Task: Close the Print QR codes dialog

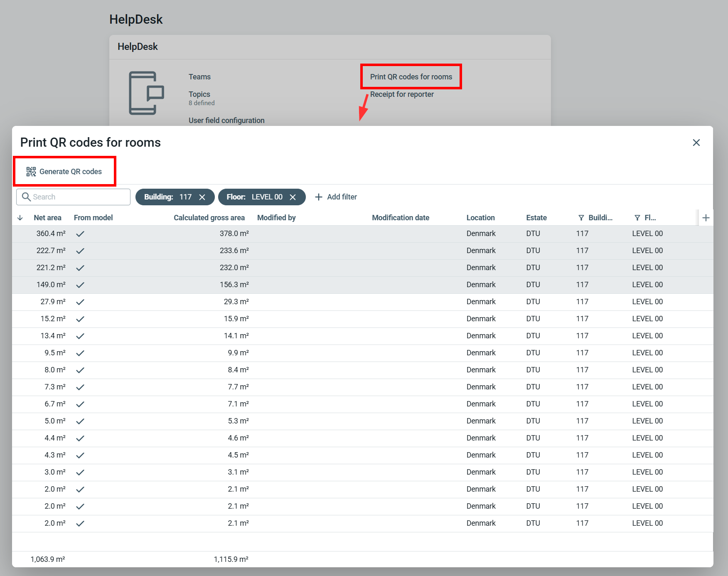Action: (x=696, y=143)
